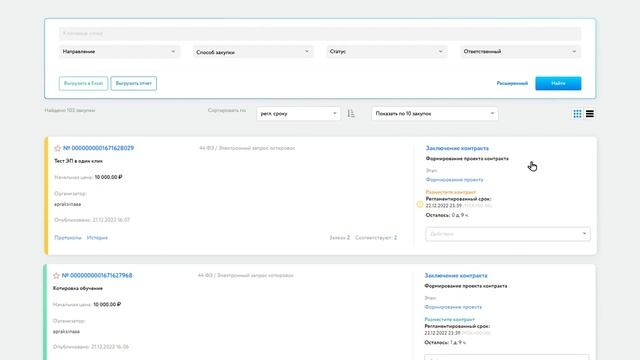This screenshot has width=640, height=360.
Task: Click Разместите контракт link in Котировка обучение card
Action: 449,319
